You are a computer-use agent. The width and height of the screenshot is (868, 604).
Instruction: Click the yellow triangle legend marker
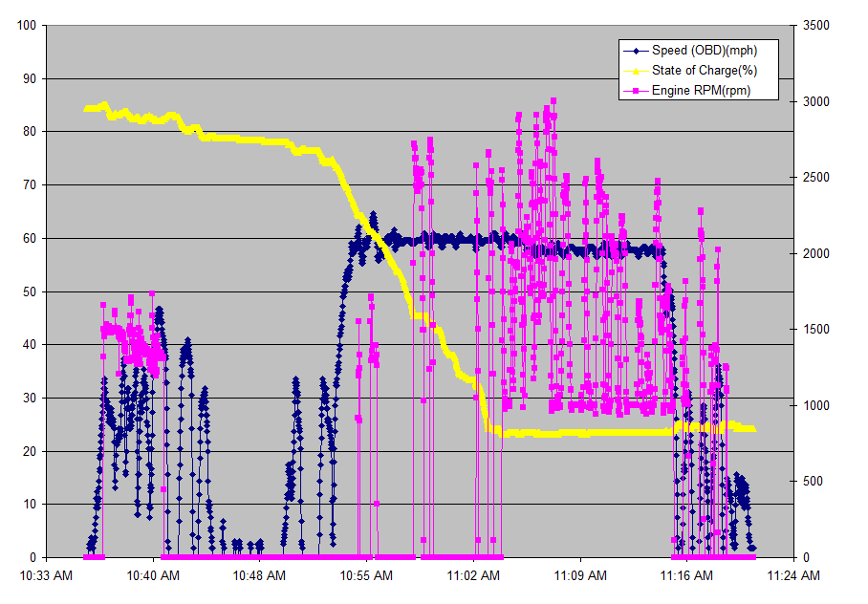636,71
